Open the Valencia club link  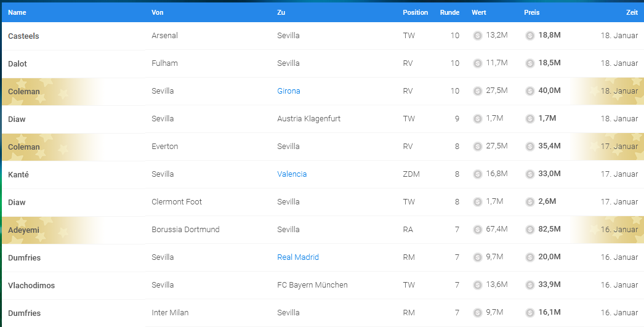292,174
